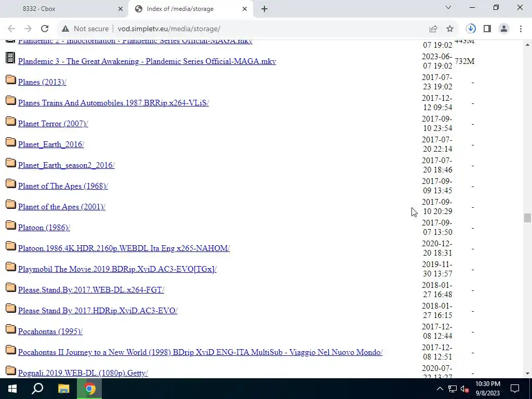
Task: Close the Index of /media/storage tab
Action: [245, 9]
